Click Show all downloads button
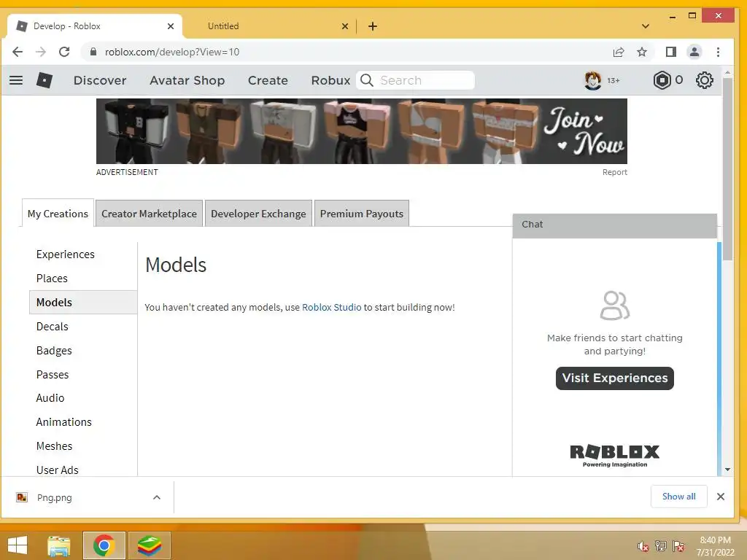 coord(679,497)
